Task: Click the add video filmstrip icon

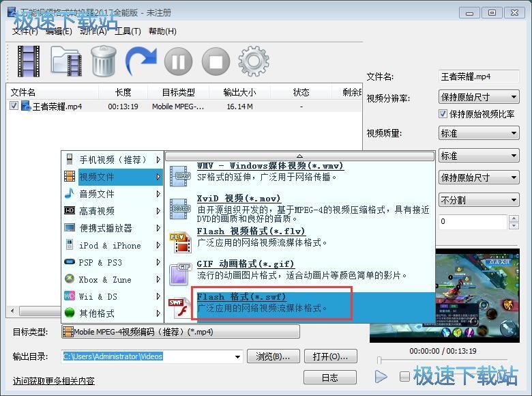Action: (29, 61)
